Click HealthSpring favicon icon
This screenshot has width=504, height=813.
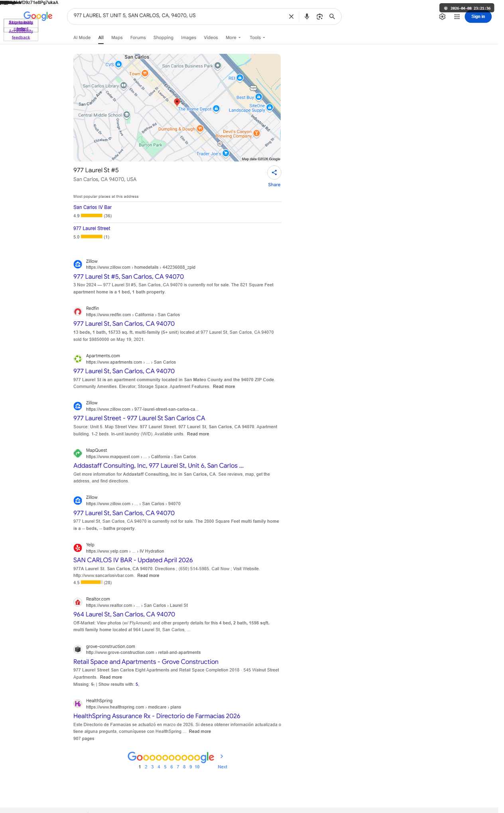(x=78, y=704)
